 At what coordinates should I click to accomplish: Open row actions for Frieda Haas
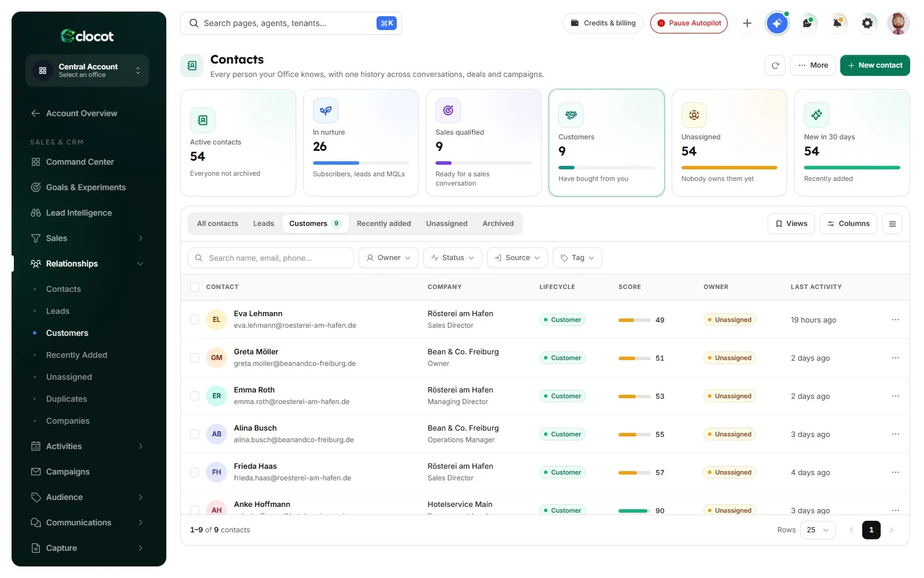click(896, 472)
